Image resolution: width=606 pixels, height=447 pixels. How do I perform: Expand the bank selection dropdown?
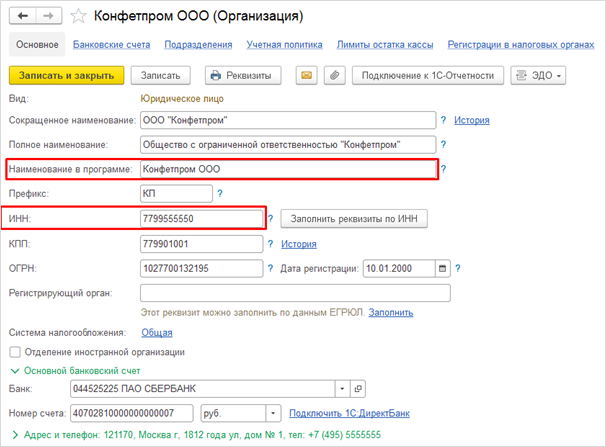(x=343, y=388)
